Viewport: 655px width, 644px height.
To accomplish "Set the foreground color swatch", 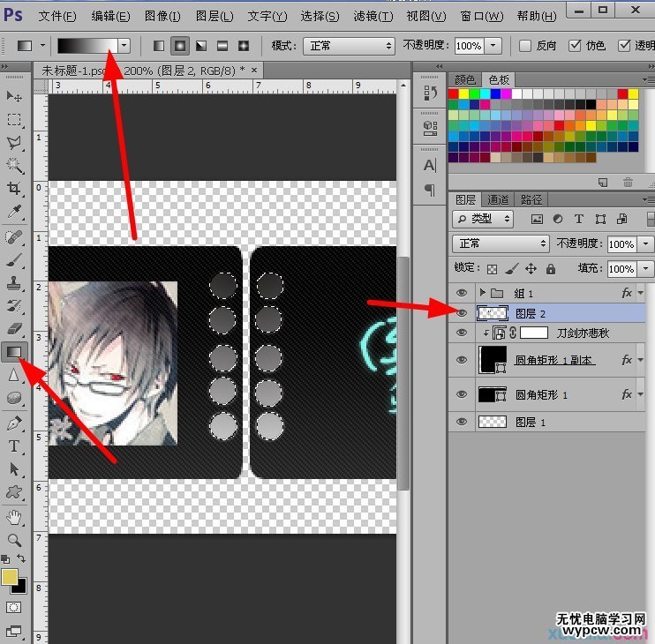I will click(9, 577).
